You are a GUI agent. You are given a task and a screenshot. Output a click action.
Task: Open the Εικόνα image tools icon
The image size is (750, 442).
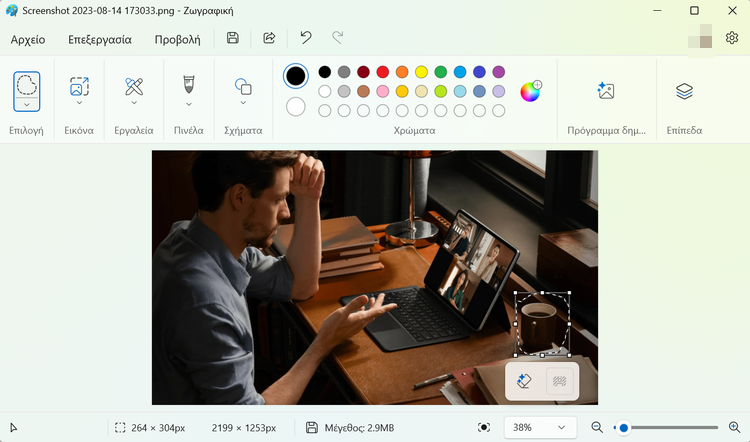[79, 86]
